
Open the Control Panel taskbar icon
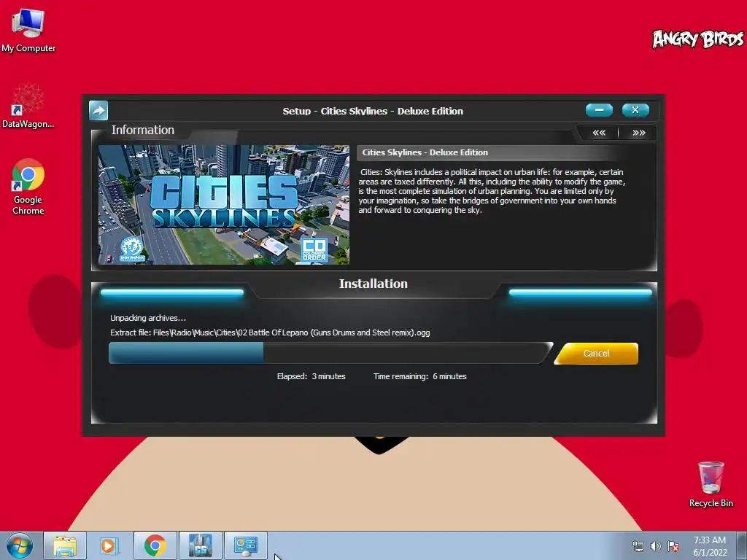246,545
